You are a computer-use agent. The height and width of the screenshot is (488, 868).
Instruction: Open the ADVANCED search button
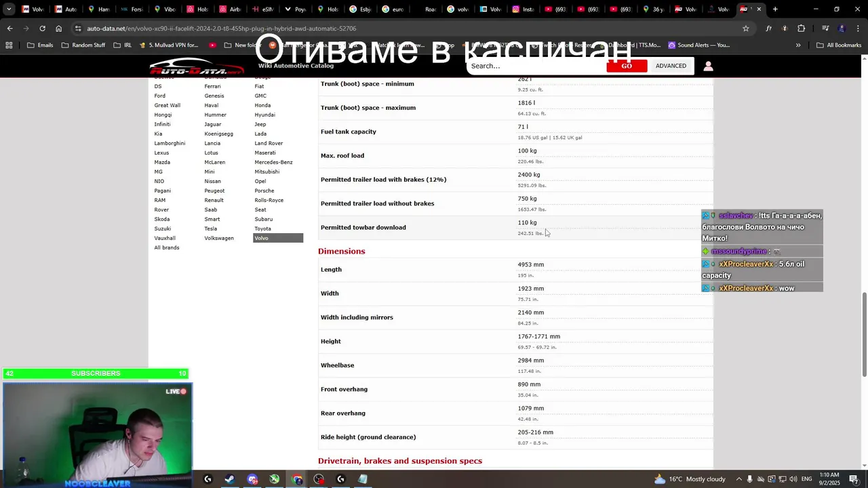point(671,66)
